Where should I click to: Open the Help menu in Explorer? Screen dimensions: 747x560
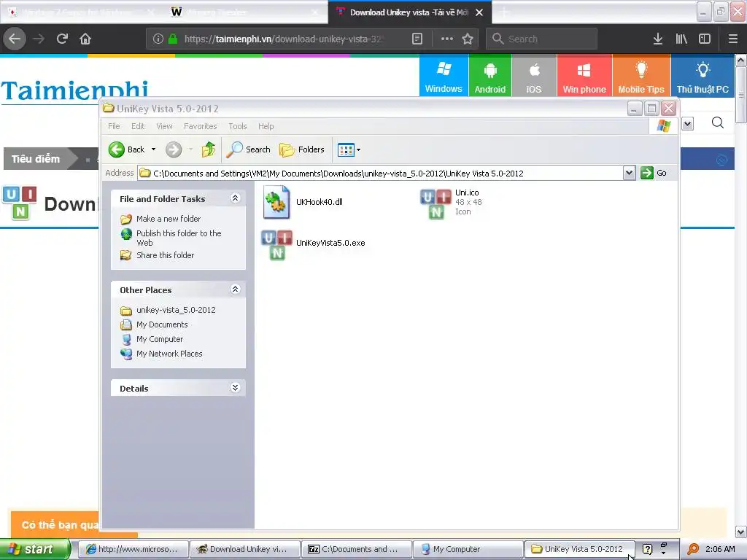click(x=266, y=126)
